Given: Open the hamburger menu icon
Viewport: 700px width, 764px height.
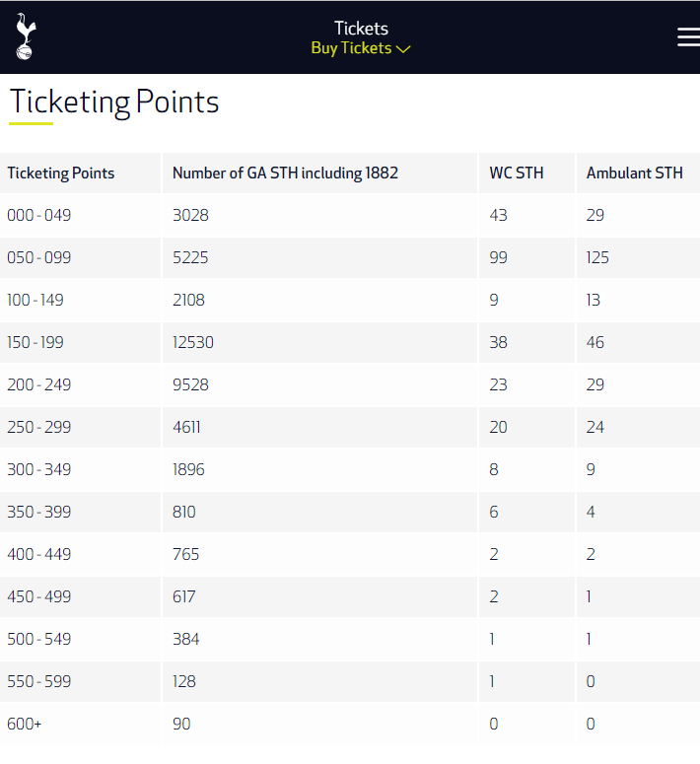Looking at the screenshot, I should point(688,37).
